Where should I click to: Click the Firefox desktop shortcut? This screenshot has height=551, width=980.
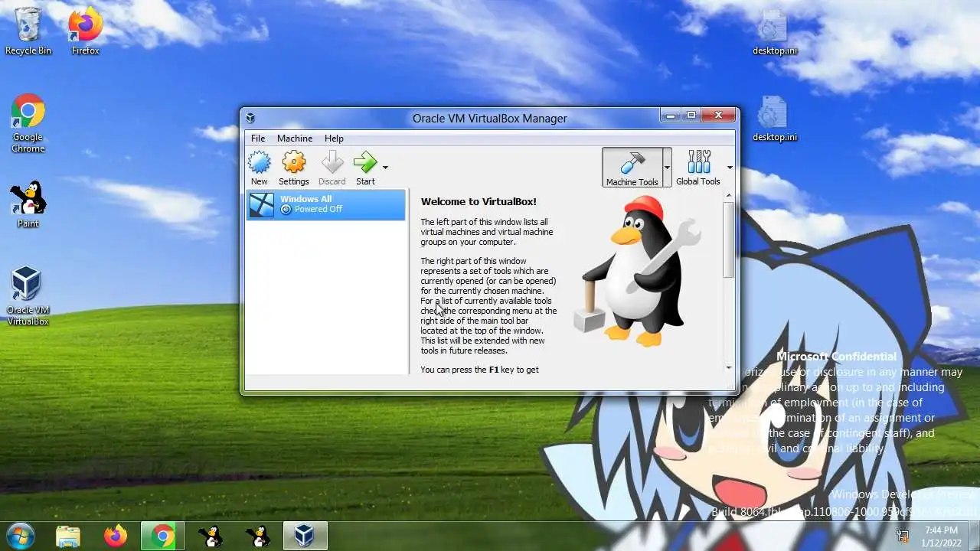click(x=86, y=31)
